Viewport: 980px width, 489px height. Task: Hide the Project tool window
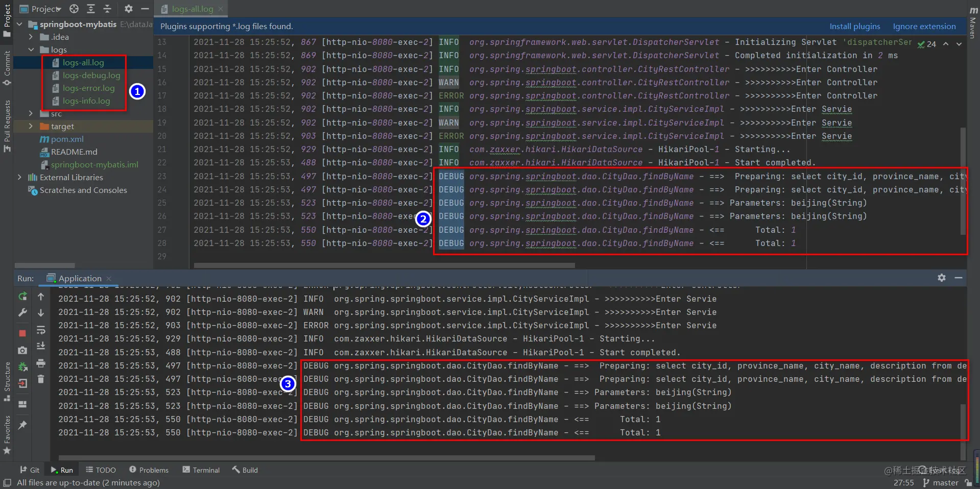[x=145, y=9]
